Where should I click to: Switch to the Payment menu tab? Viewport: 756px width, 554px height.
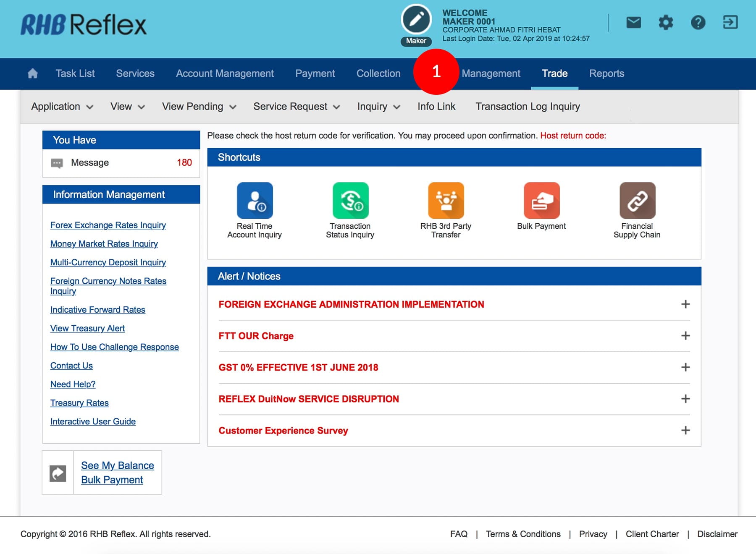click(315, 73)
